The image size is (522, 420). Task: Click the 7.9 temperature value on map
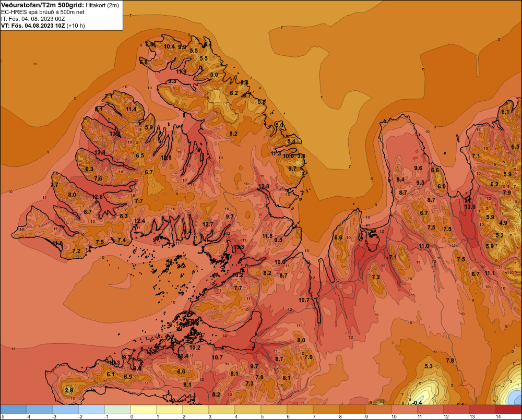click(x=507, y=193)
